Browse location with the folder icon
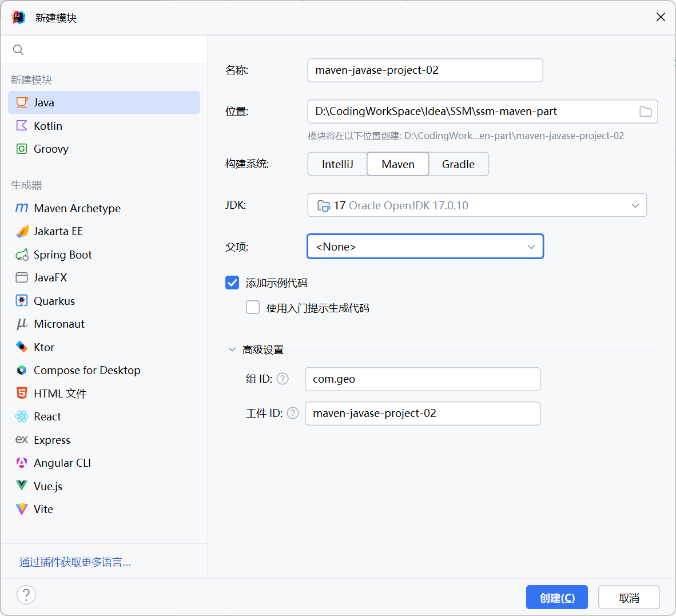This screenshot has width=676, height=616. [645, 112]
